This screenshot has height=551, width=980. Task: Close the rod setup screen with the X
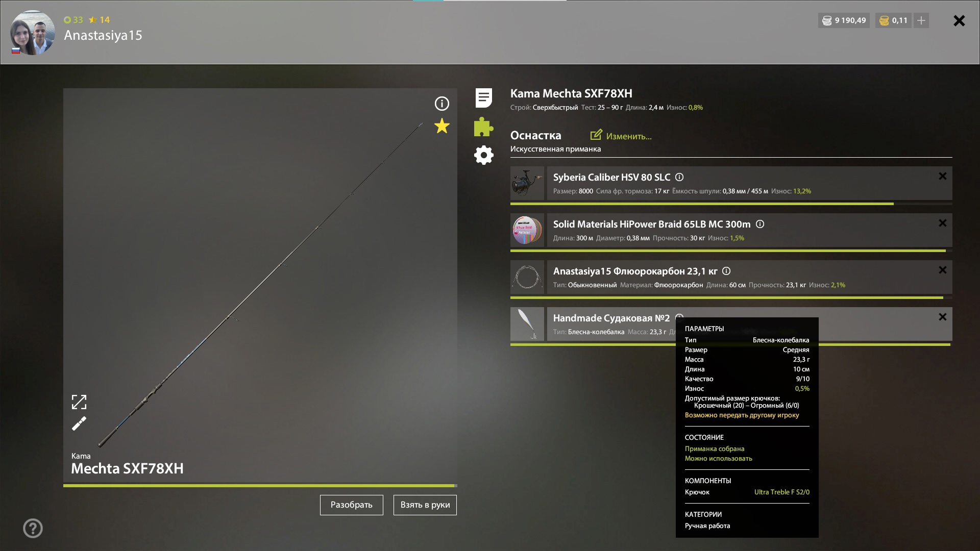pyautogui.click(x=959, y=20)
